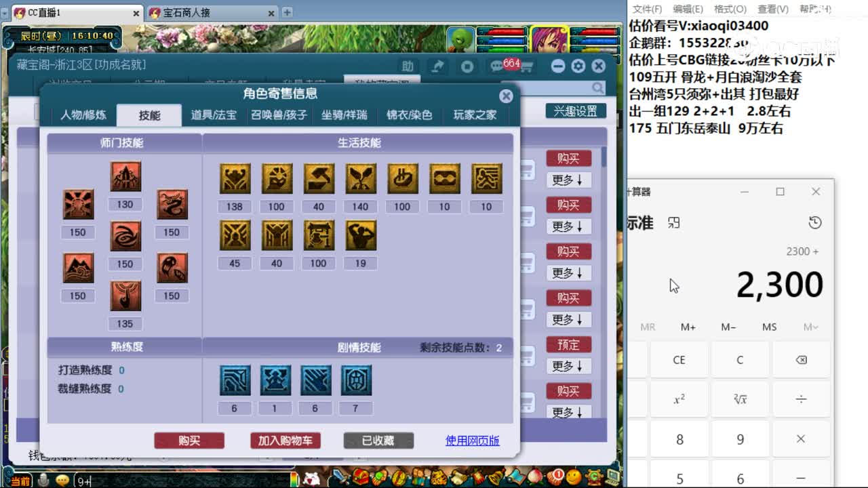The height and width of the screenshot is (488, 868).
Task: Click the green pet avatar at top of game
Action: [x=462, y=40]
